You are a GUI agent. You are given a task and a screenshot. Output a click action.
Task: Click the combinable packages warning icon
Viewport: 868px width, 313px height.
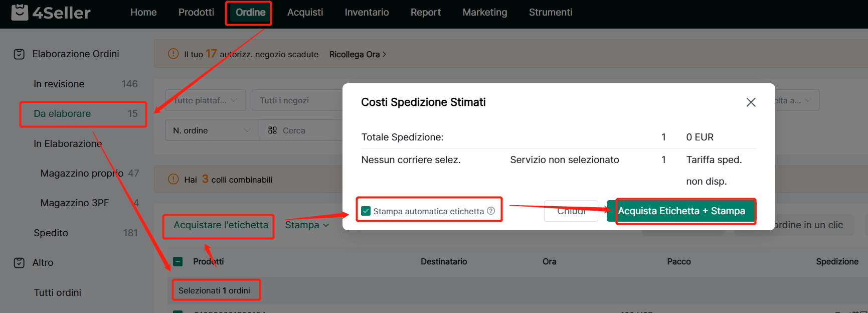point(173,179)
